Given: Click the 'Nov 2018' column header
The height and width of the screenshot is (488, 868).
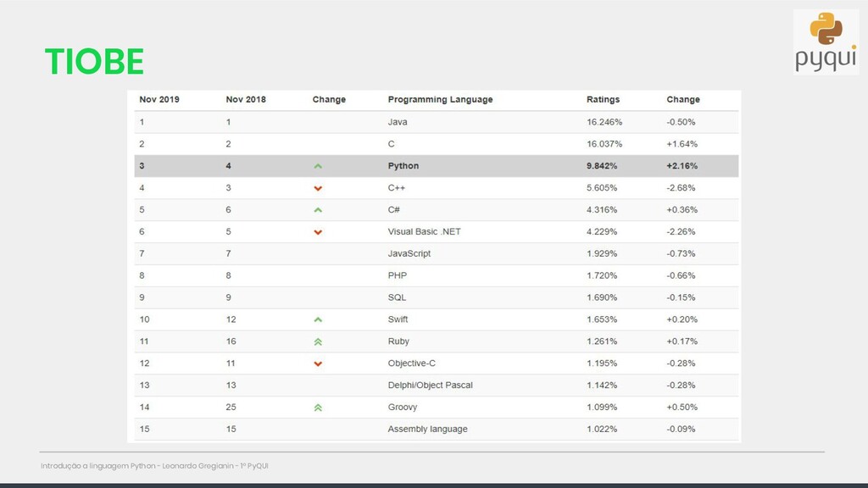Looking at the screenshot, I should pos(246,100).
